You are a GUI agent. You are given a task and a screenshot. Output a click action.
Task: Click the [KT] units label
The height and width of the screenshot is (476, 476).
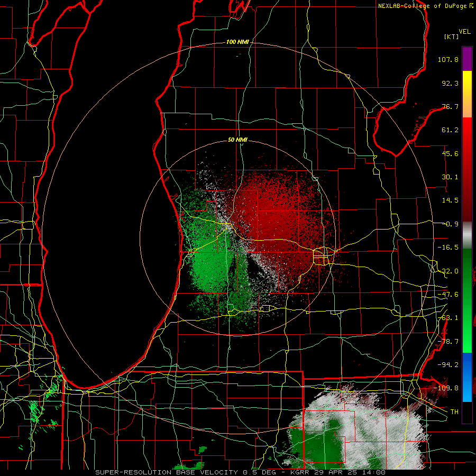452,36
